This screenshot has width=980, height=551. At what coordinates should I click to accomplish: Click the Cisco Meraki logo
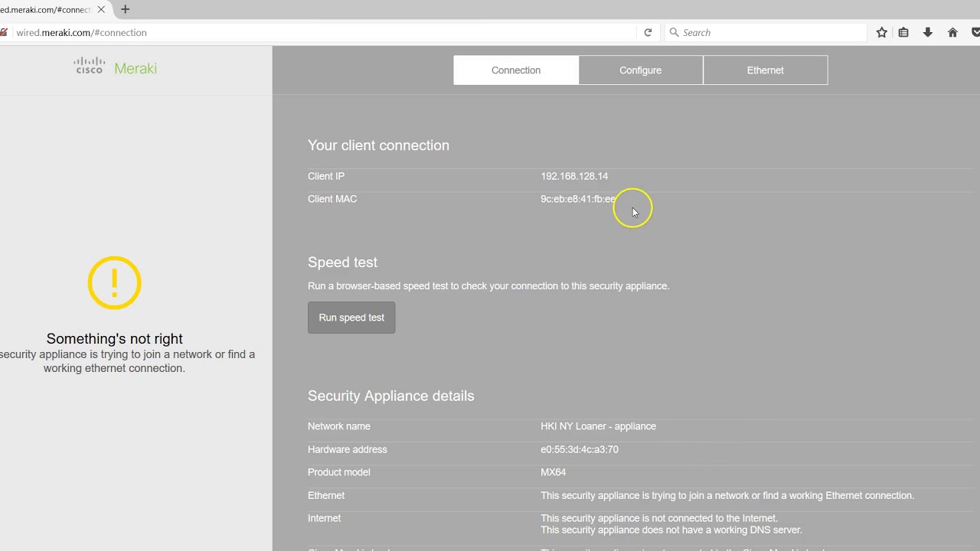pyautogui.click(x=116, y=67)
